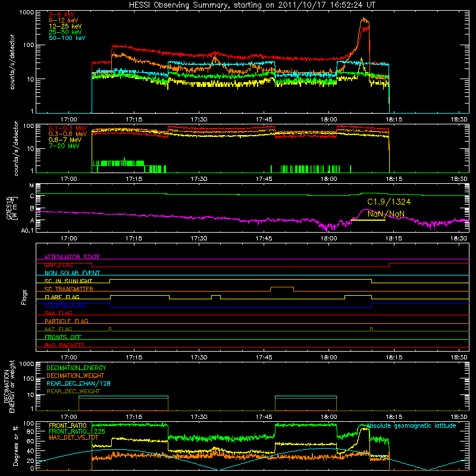Click the 17:45 tick label under the GOES panel
Viewport: 476px width, 476px height.
264,239
